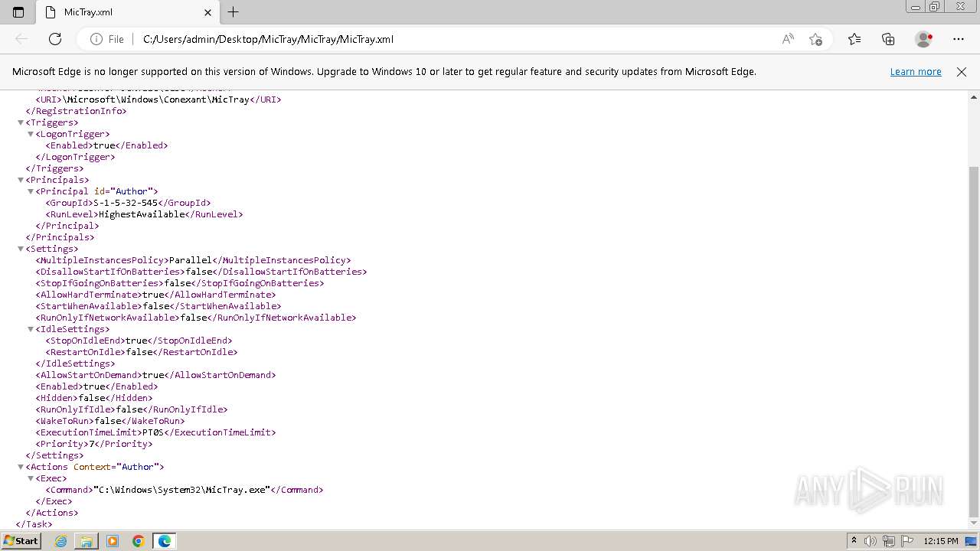Collapse the Actions Context node

coord(21,467)
